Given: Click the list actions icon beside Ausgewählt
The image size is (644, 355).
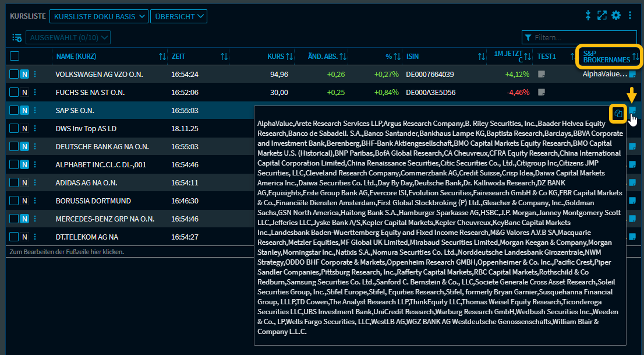Looking at the screenshot, I should 17,38.
